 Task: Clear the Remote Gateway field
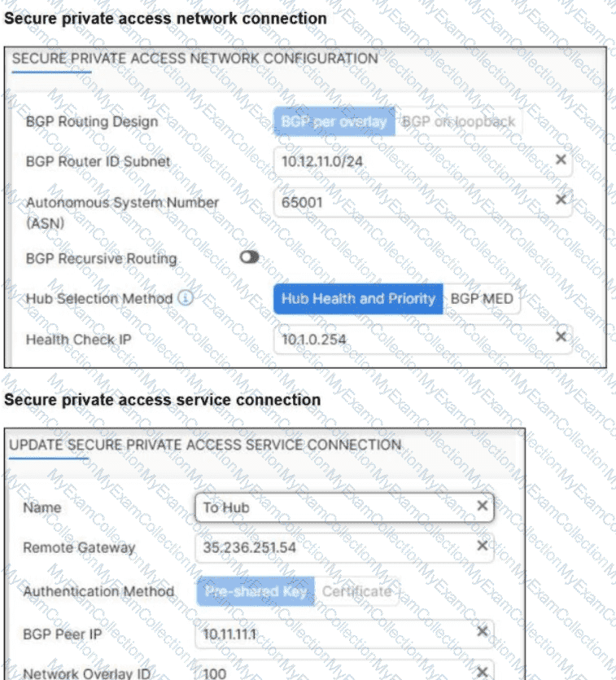click(x=482, y=546)
